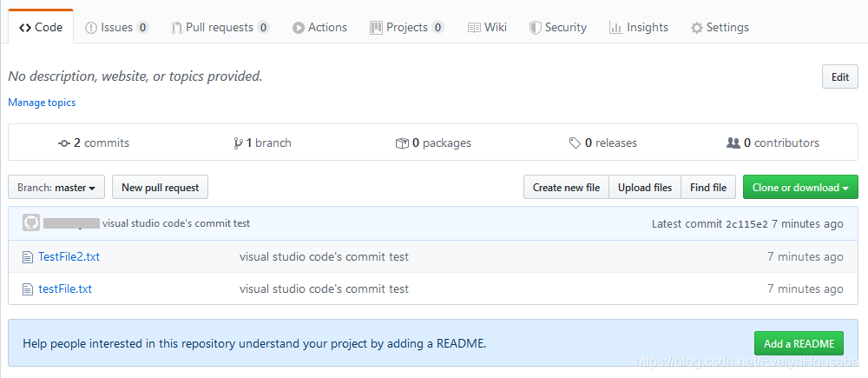Click the Add a README button
Image resolution: width=868 pixels, height=378 pixels.
click(x=799, y=343)
